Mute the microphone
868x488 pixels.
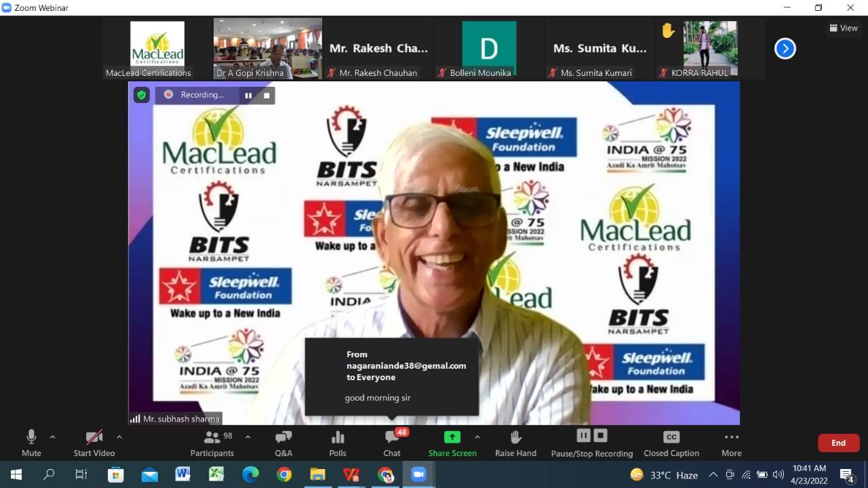tap(31, 443)
